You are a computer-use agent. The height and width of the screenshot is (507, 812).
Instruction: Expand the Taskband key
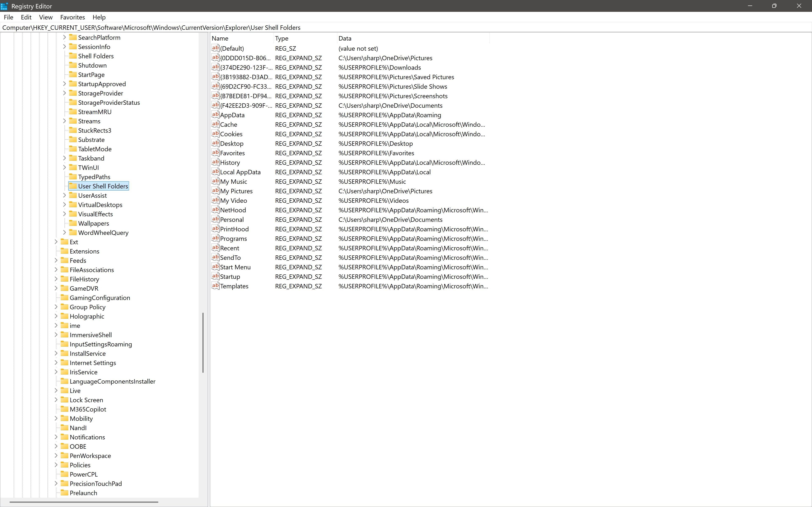point(64,158)
